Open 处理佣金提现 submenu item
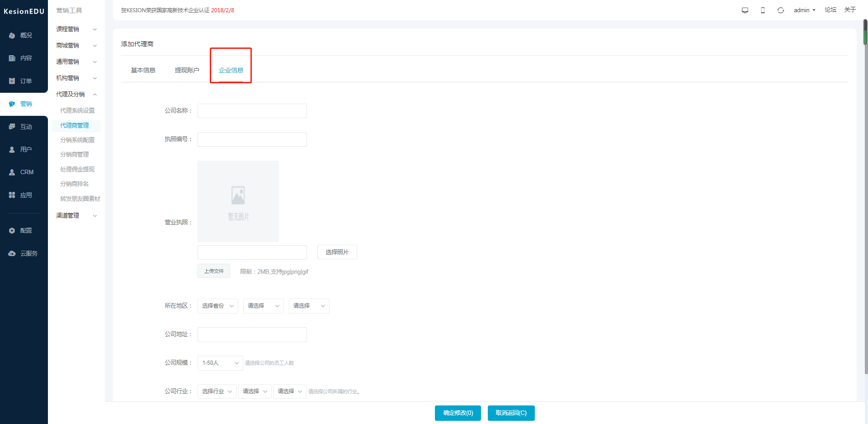 (x=77, y=169)
